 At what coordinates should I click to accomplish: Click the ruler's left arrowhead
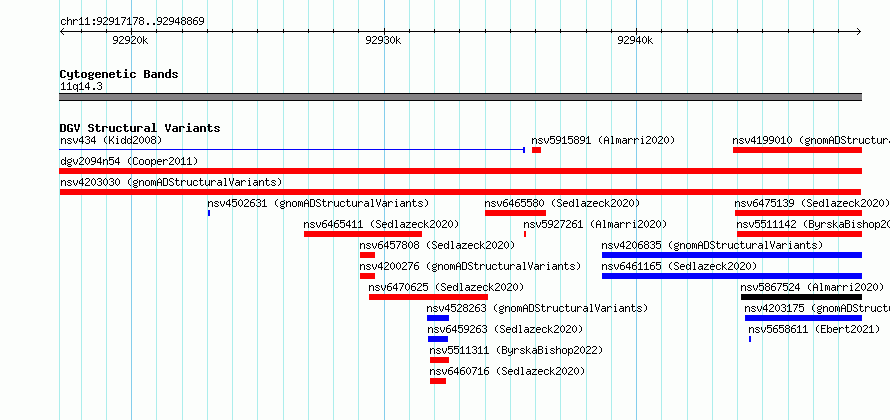62,32
